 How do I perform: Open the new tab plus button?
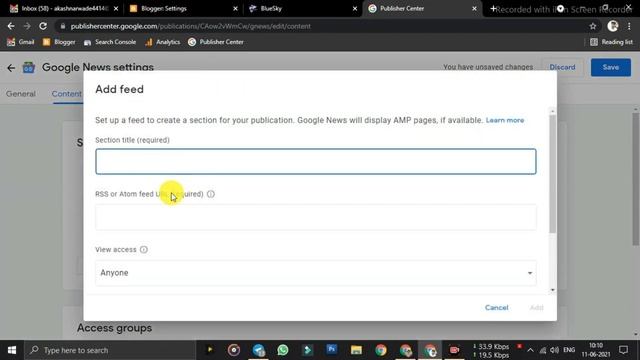click(493, 9)
